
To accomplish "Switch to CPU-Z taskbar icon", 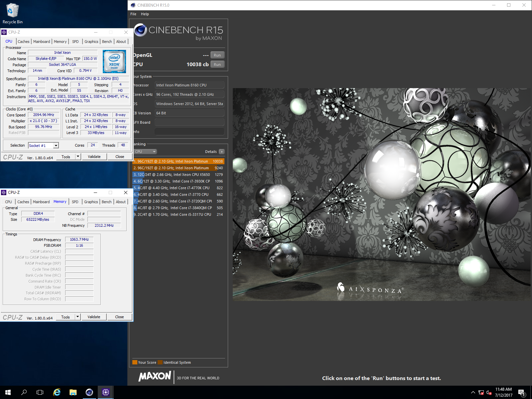I will click(106, 392).
